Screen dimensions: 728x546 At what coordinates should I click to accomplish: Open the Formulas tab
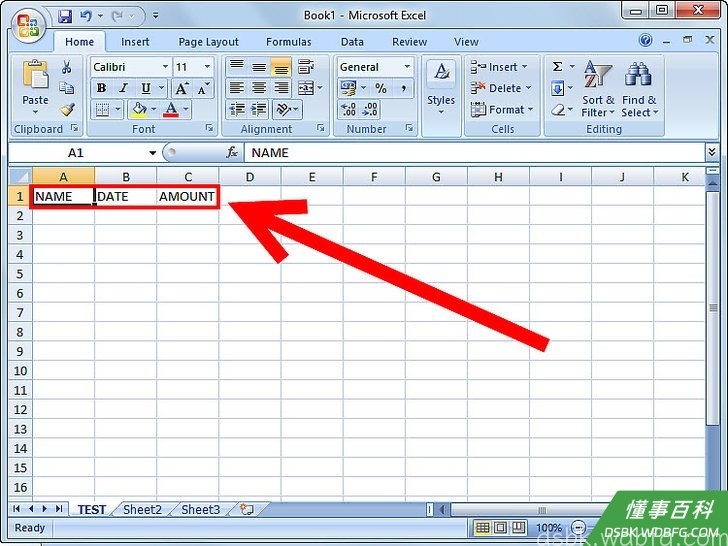pos(288,42)
